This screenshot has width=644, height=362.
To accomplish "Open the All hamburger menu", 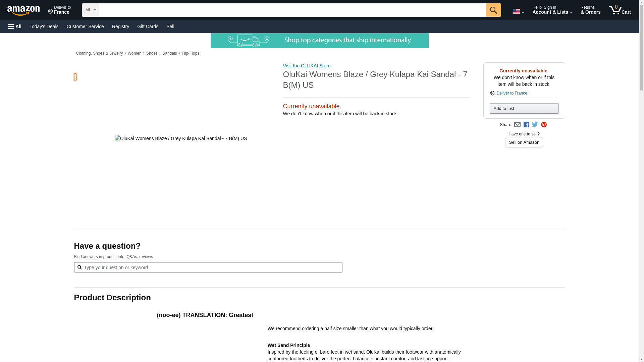I will (15, 26).
